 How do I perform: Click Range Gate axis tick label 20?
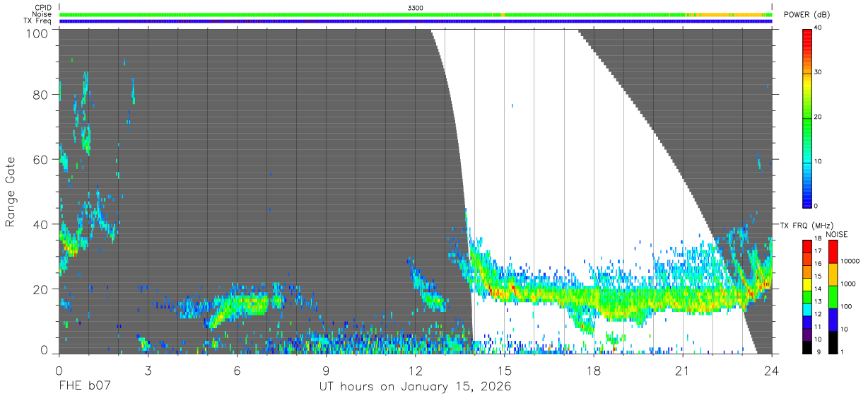[x=40, y=289]
